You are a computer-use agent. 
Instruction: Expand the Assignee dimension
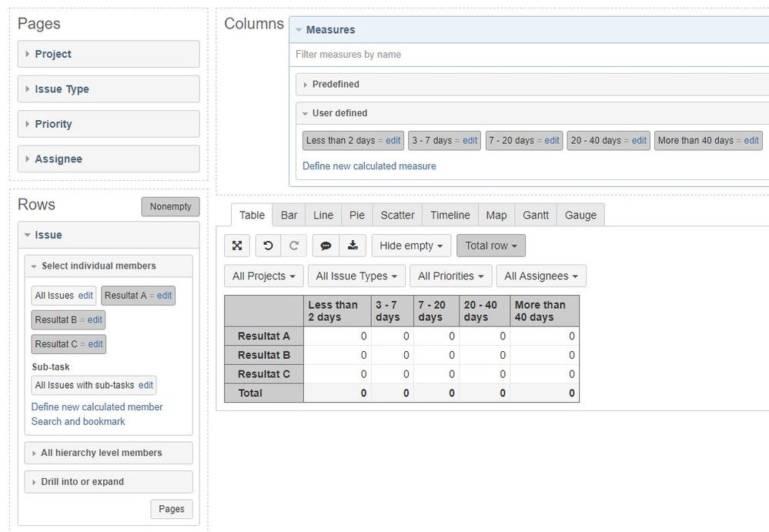109,159
